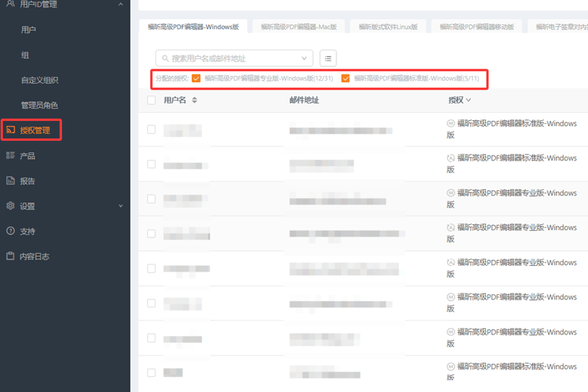Open the 自定义组织 page in sidebar

click(x=39, y=80)
